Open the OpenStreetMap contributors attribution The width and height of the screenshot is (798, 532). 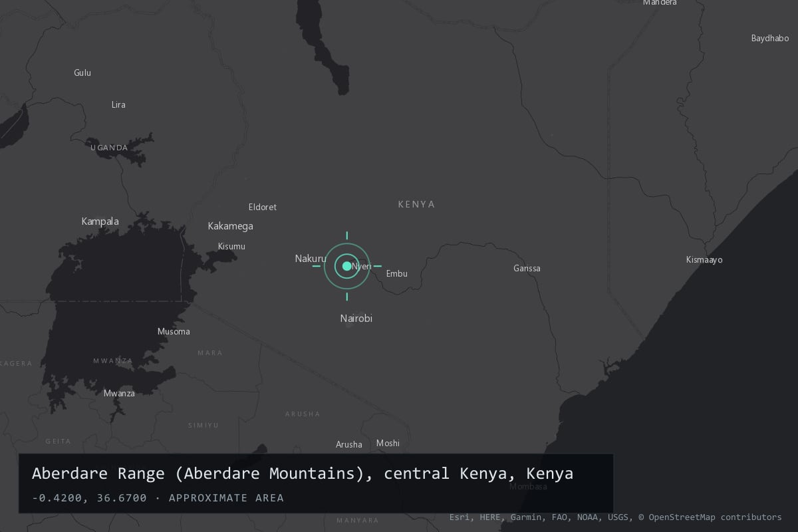click(x=710, y=517)
